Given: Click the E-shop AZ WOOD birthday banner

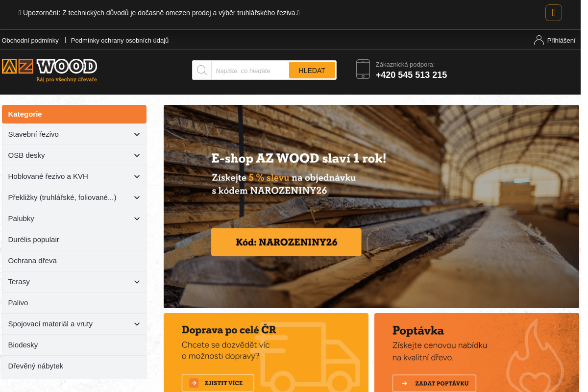Looking at the screenshot, I should [371, 206].
